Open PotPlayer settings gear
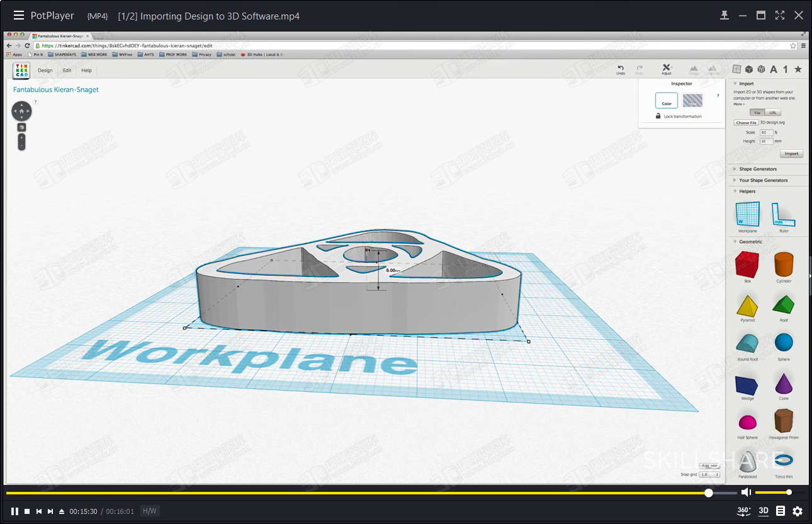 pyautogui.click(x=798, y=511)
